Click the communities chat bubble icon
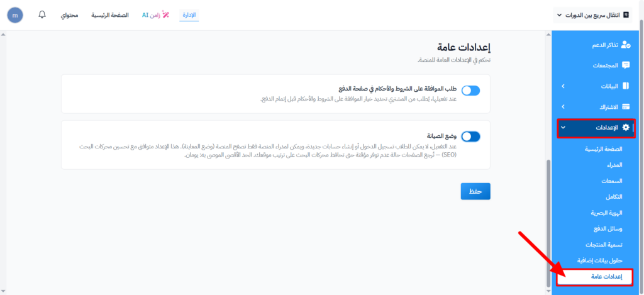The image size is (644, 295). [x=625, y=65]
